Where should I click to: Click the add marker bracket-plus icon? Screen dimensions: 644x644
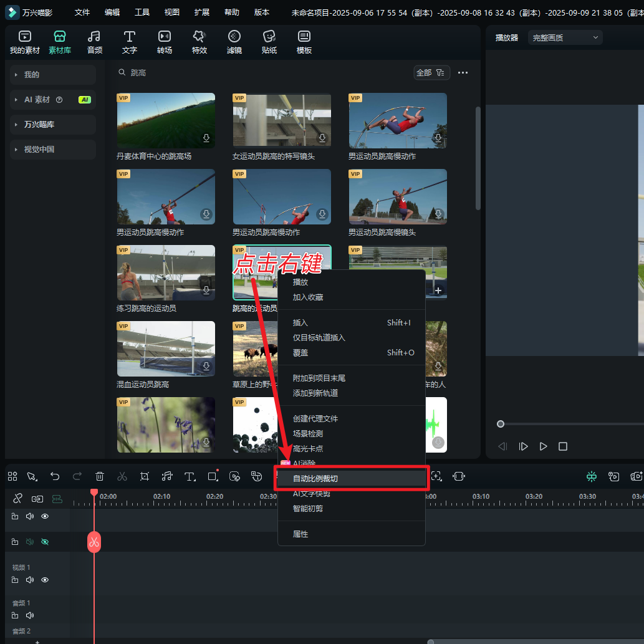click(436, 476)
